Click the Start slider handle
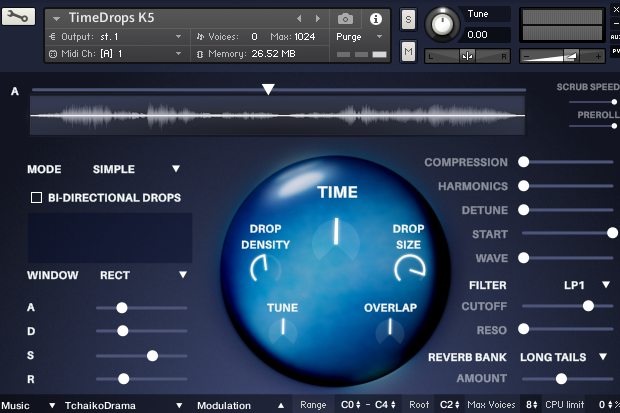 pos(612,233)
